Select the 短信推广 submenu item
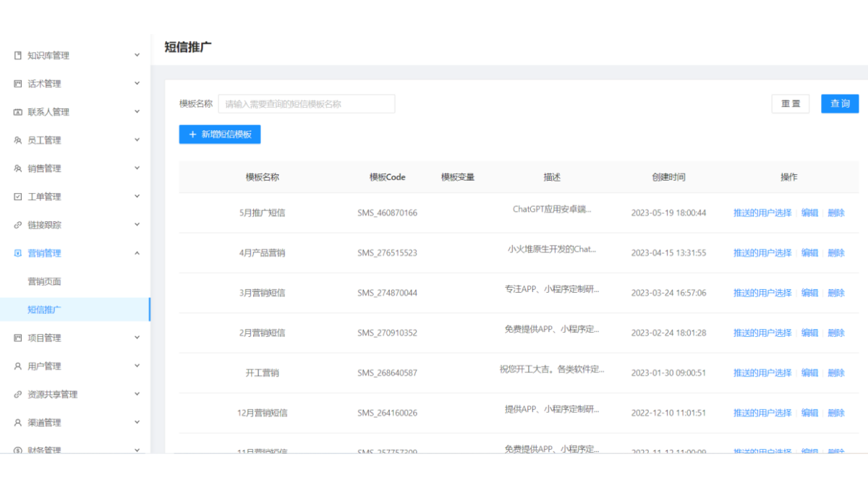 (x=44, y=309)
